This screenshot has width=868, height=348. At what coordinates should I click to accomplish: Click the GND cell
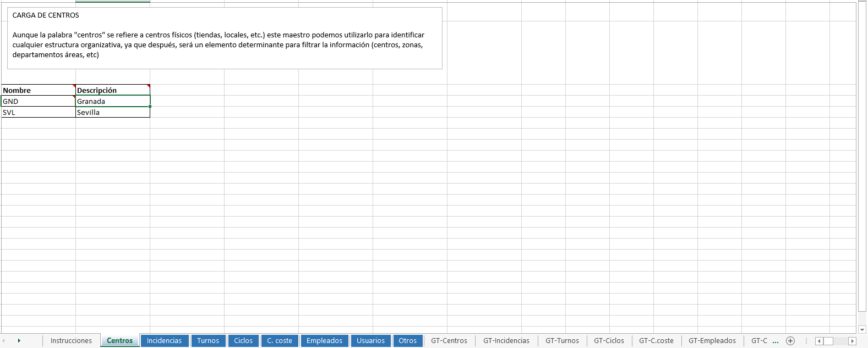[39, 101]
